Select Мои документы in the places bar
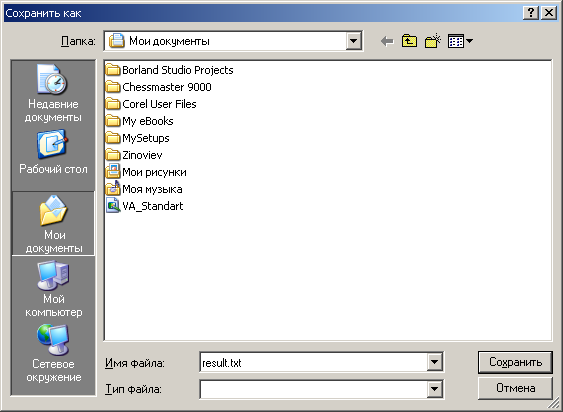The height and width of the screenshot is (412, 563). pyautogui.click(x=53, y=224)
